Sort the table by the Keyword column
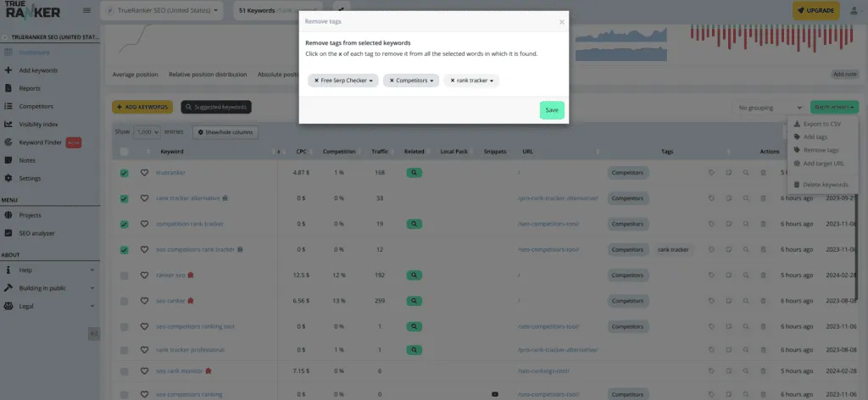Screen dimensions: 868x400 [x=171, y=152]
